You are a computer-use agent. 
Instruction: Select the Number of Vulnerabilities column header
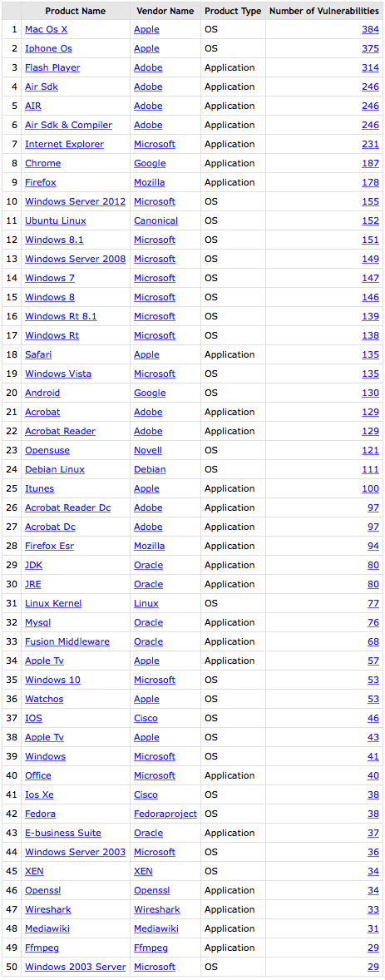(x=324, y=12)
